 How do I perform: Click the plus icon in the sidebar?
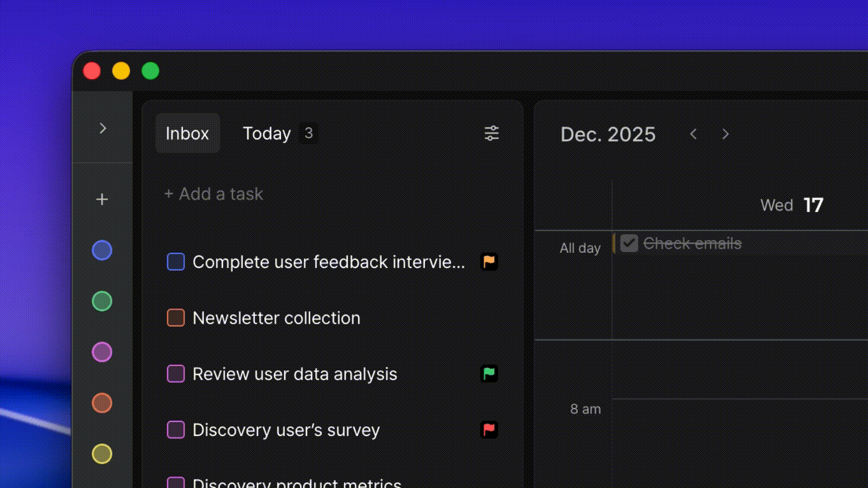pyautogui.click(x=102, y=200)
